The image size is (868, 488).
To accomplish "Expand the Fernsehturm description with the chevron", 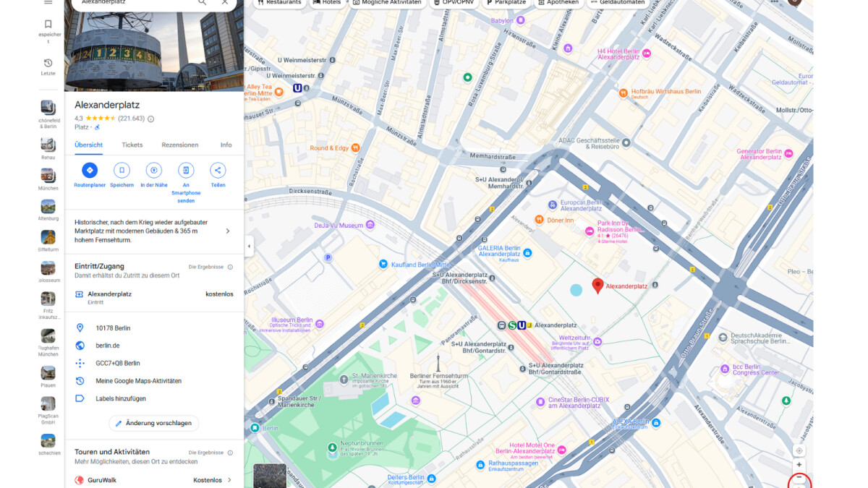I will point(228,231).
